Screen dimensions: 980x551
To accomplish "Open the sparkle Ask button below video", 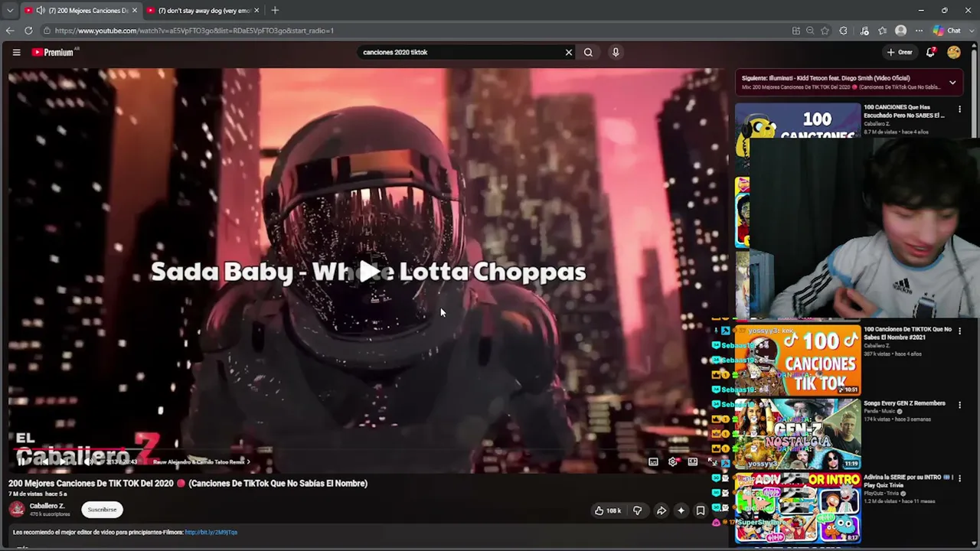I will pos(681,510).
